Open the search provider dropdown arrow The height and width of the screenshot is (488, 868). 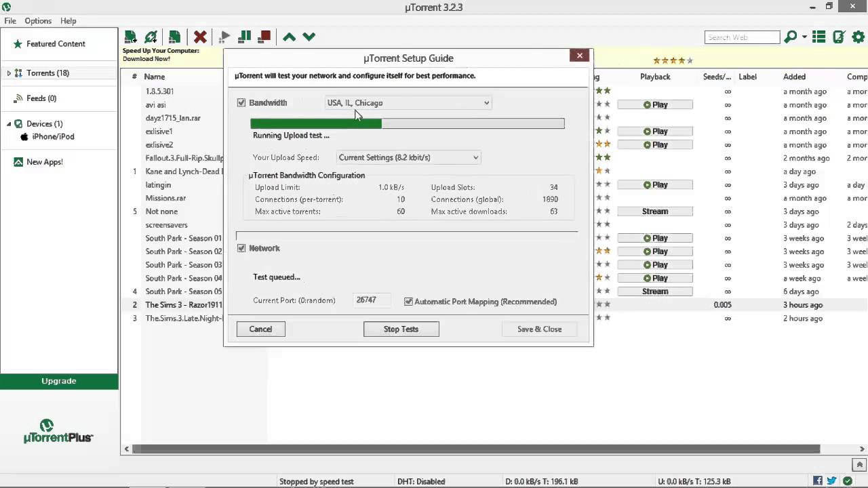[804, 37]
